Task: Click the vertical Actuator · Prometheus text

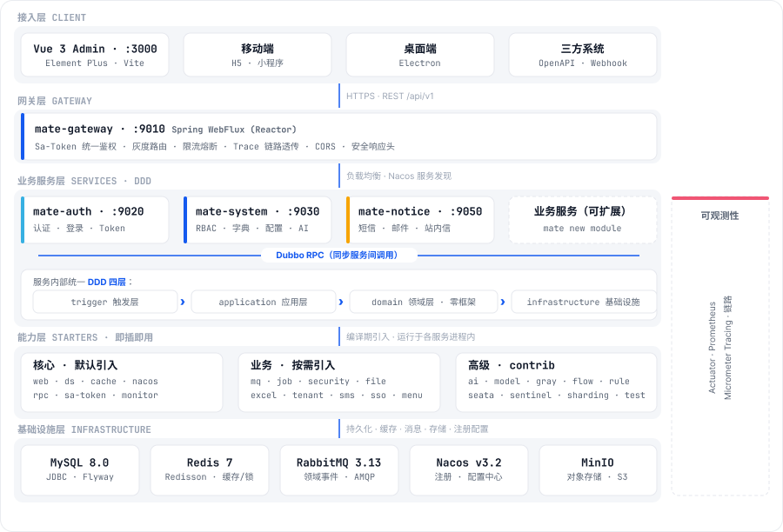Action: [x=712, y=348]
